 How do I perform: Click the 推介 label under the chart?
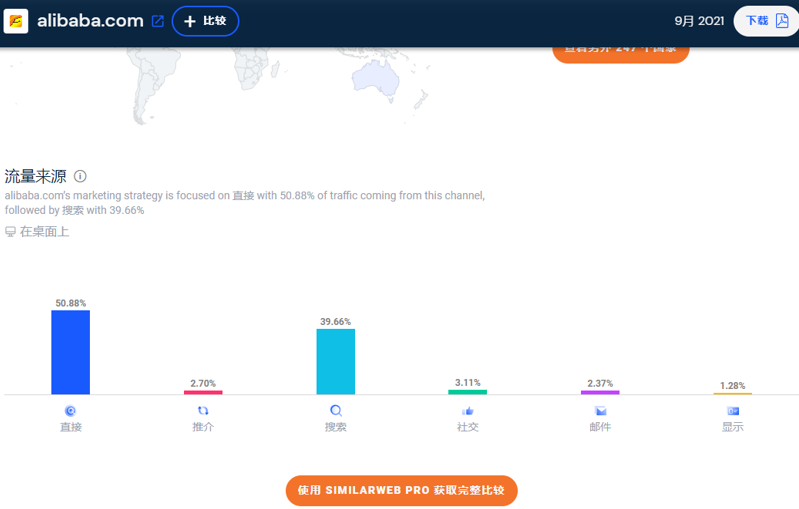(203, 427)
